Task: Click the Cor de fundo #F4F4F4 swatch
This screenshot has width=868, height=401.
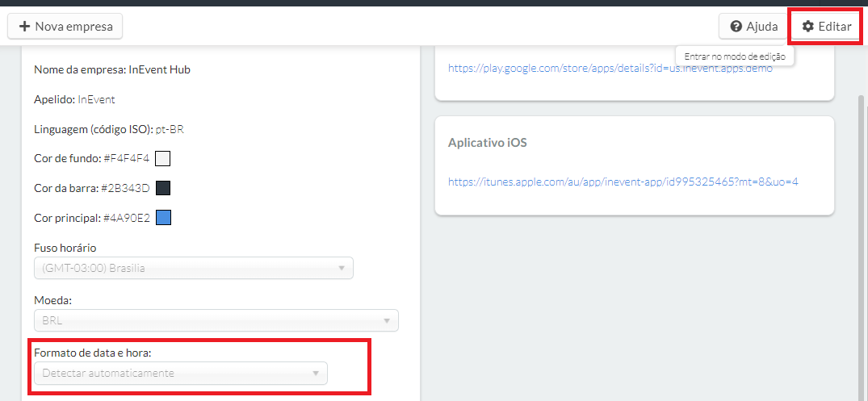Action: tap(163, 159)
